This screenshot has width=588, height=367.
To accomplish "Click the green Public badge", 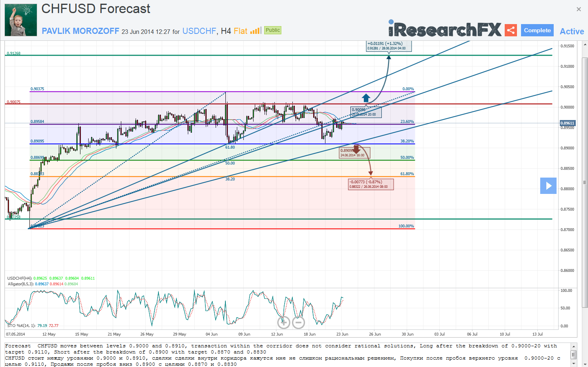I will (273, 30).
